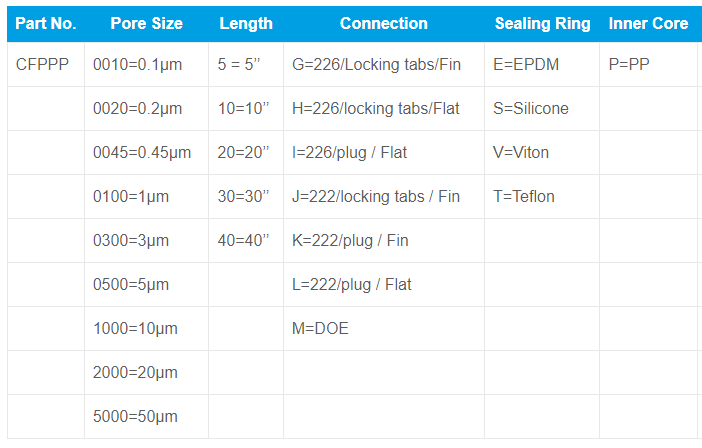Viewport: 702px width, 448px height.
Task: Click the Connection column header
Action: (x=383, y=23)
